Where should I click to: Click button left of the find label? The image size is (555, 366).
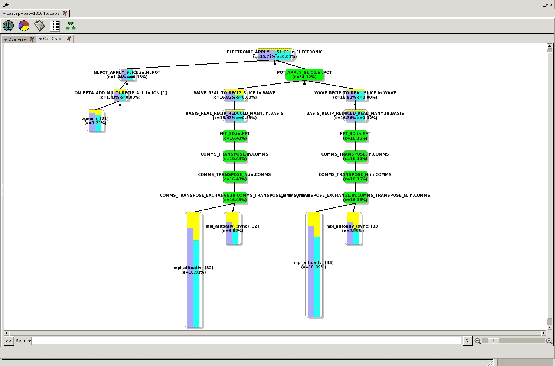[x=8, y=341]
